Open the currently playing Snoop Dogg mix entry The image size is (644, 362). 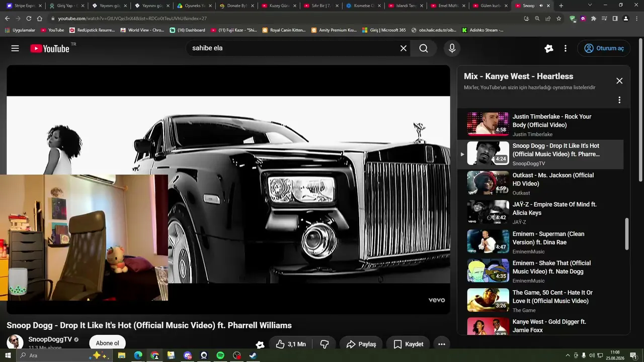tap(540, 154)
